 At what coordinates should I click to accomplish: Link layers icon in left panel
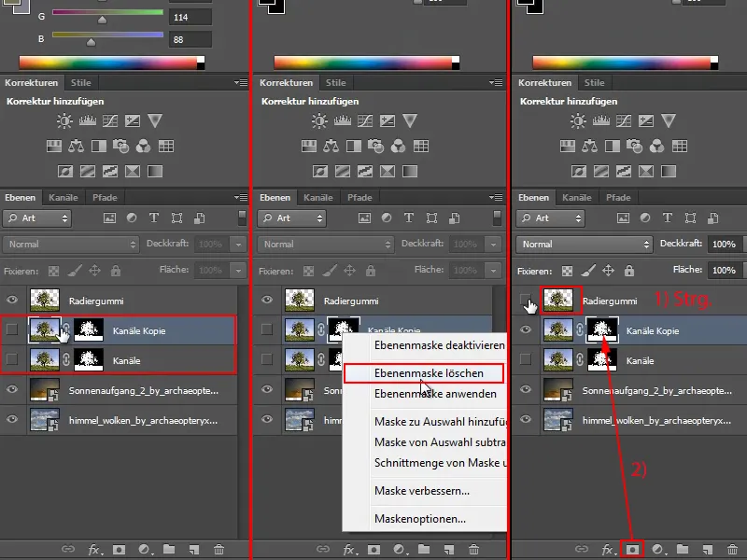pos(68,549)
